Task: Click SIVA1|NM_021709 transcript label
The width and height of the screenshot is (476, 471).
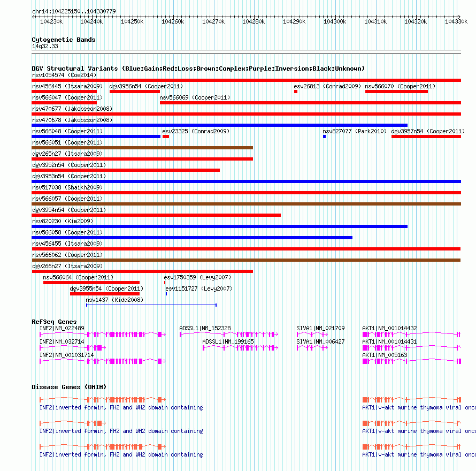Action: point(320,328)
